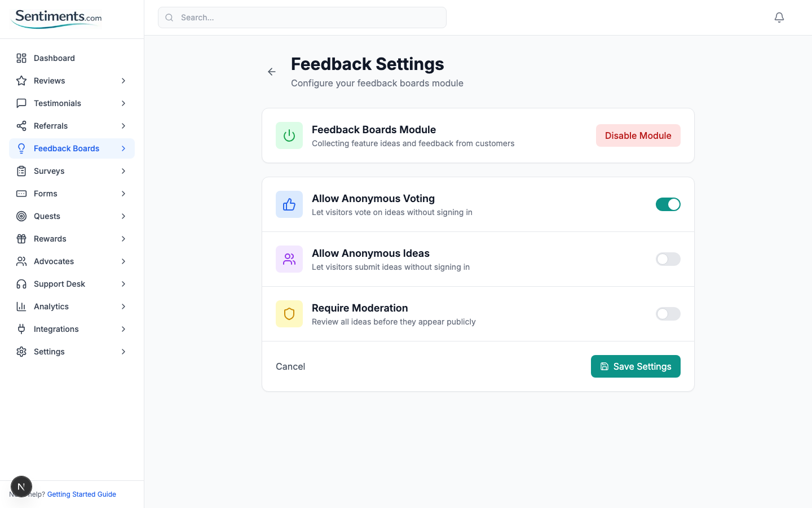Focus the Search input field
812x508 pixels.
click(302, 17)
